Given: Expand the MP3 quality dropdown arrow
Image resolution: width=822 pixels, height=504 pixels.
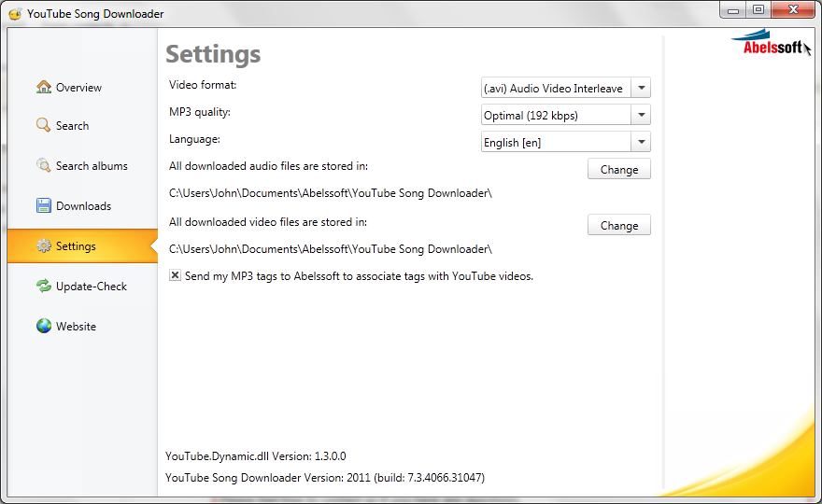Looking at the screenshot, I should point(641,115).
